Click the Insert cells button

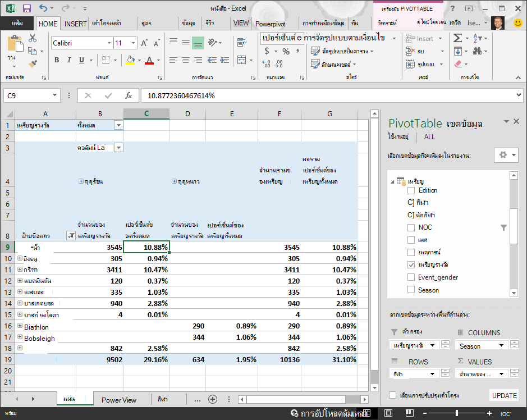pyautogui.click(x=424, y=39)
